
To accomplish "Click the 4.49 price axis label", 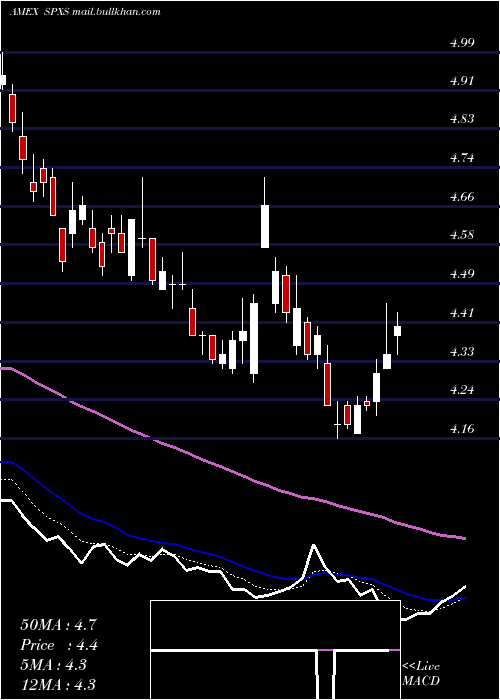I will tap(462, 274).
